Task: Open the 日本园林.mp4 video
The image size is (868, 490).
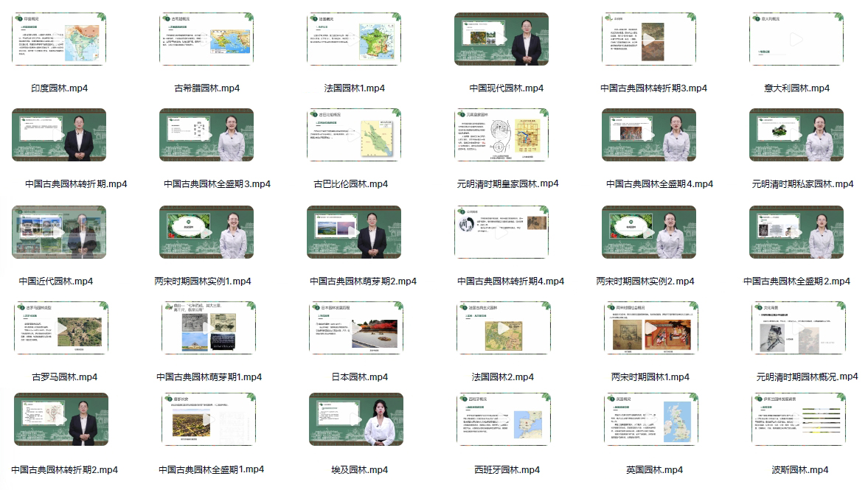Action: click(354, 329)
